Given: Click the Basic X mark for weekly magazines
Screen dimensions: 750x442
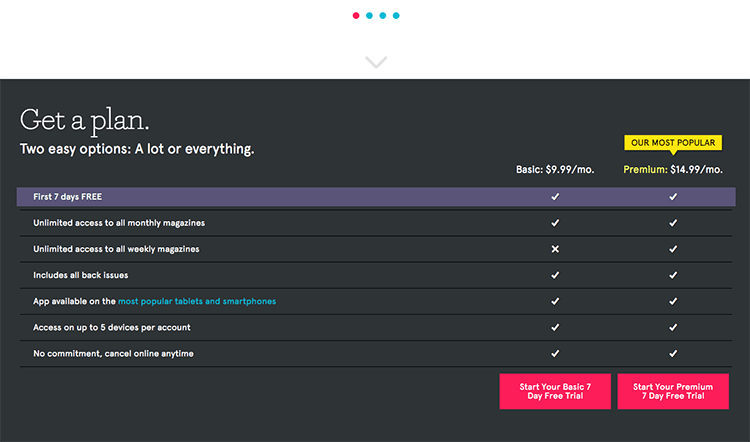Looking at the screenshot, I should pos(555,249).
